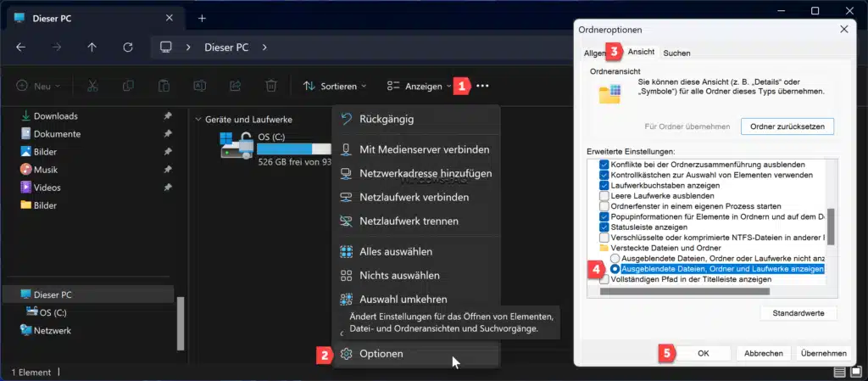Toggle Popupinformationen für Elemente checkbox
The height and width of the screenshot is (381, 868).
pos(604,216)
